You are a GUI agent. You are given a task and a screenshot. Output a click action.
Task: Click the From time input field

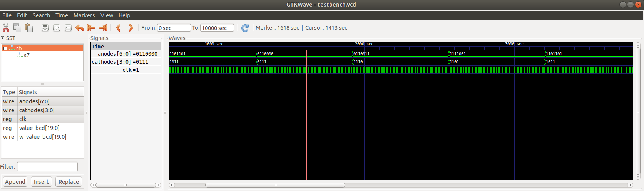click(x=174, y=28)
